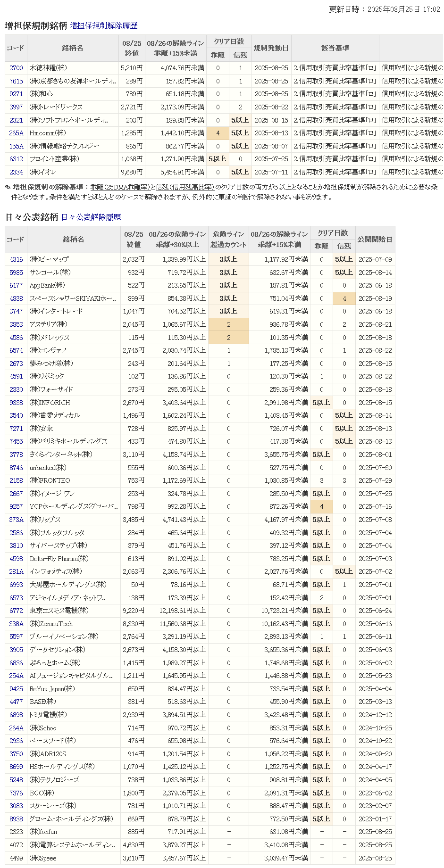This screenshot has height=868, width=444.
Task: Open the 増担保規制解除履歴 link
Action: pos(103,26)
